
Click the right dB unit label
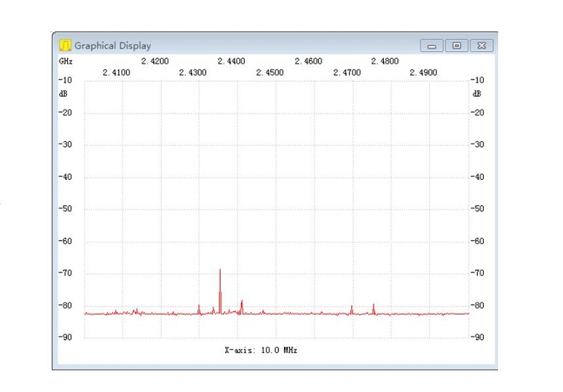[476, 94]
